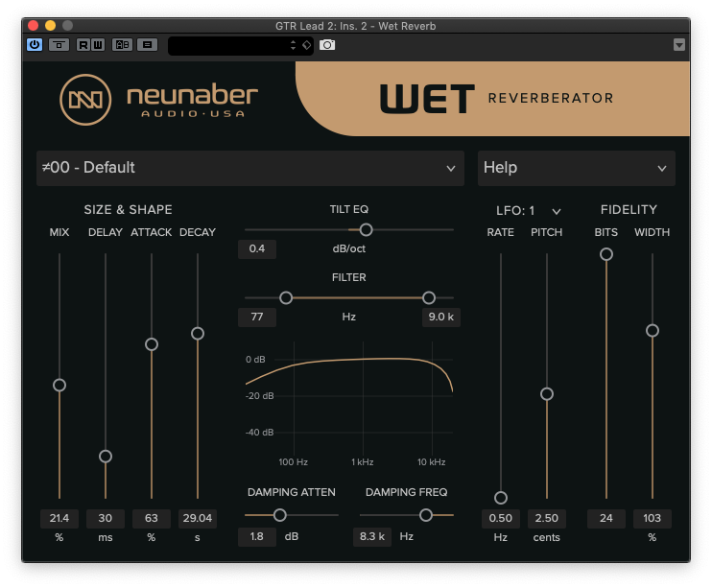Click the Tilt EQ value field 0.4

click(x=257, y=248)
